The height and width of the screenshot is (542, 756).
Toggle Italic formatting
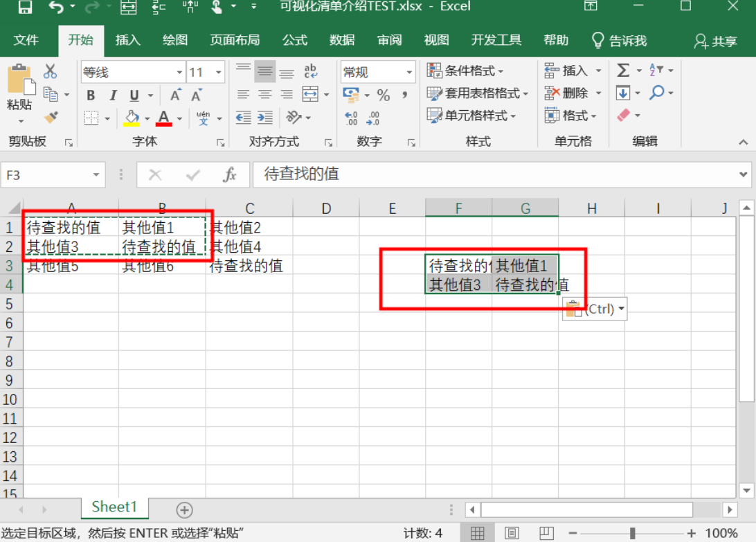[x=113, y=95]
